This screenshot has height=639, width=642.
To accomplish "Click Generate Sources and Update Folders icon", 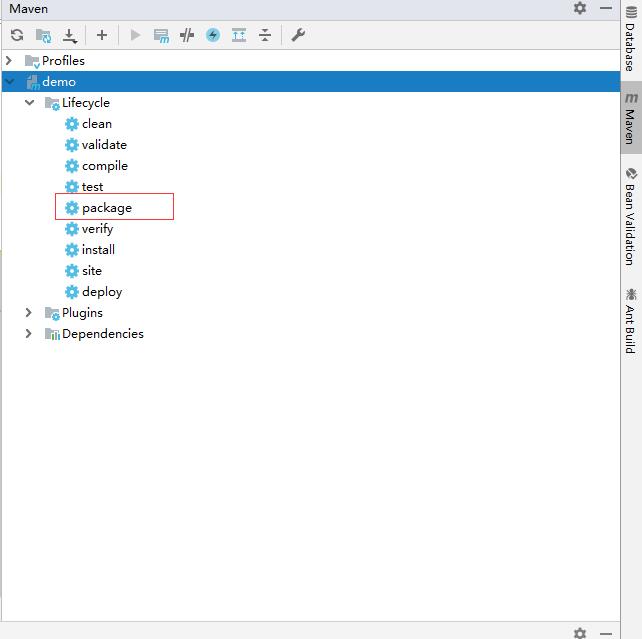I will click(43, 35).
